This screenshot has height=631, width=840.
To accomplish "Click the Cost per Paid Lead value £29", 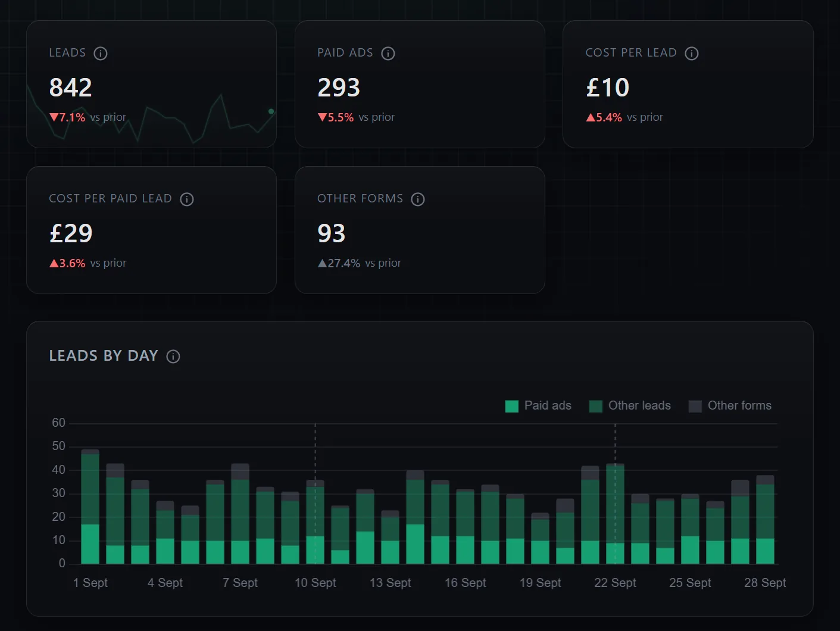I will click(71, 233).
